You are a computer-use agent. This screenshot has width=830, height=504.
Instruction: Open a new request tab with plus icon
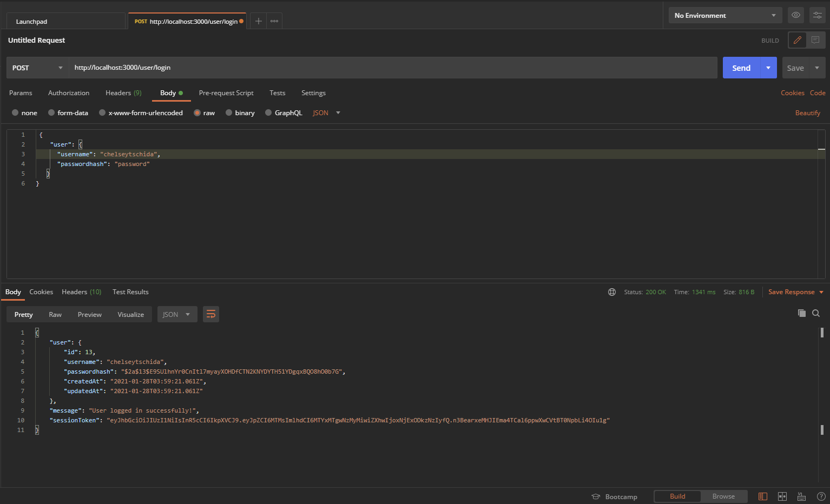click(x=259, y=21)
